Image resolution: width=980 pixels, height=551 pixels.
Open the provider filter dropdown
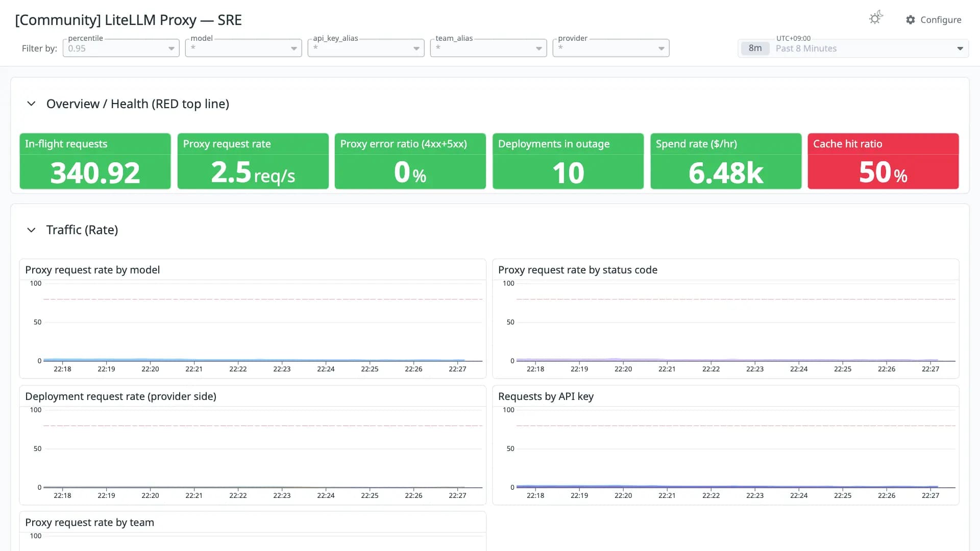click(x=611, y=48)
